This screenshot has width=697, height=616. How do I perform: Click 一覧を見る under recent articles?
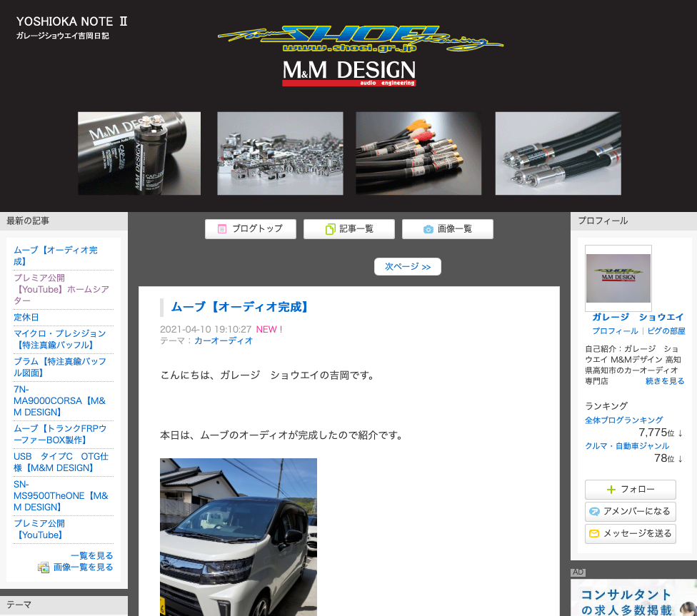tap(91, 555)
